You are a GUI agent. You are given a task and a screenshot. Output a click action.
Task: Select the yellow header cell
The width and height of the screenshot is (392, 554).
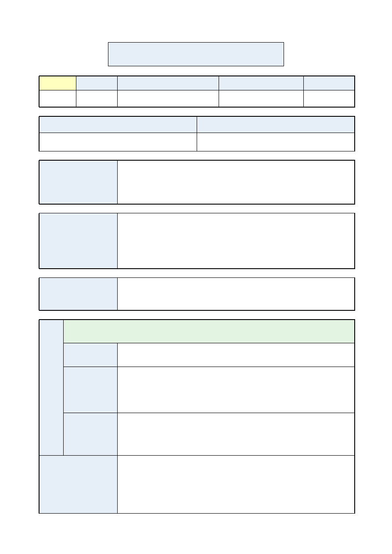58,83
